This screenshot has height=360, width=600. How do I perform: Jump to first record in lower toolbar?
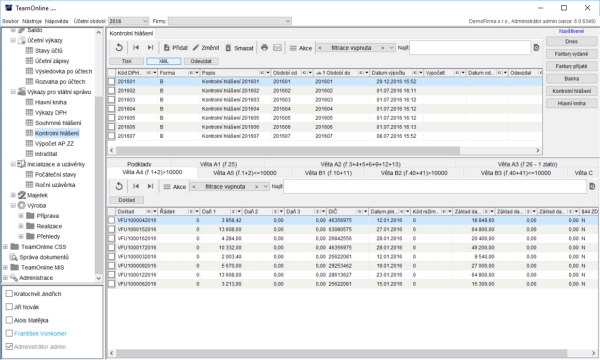136,186
